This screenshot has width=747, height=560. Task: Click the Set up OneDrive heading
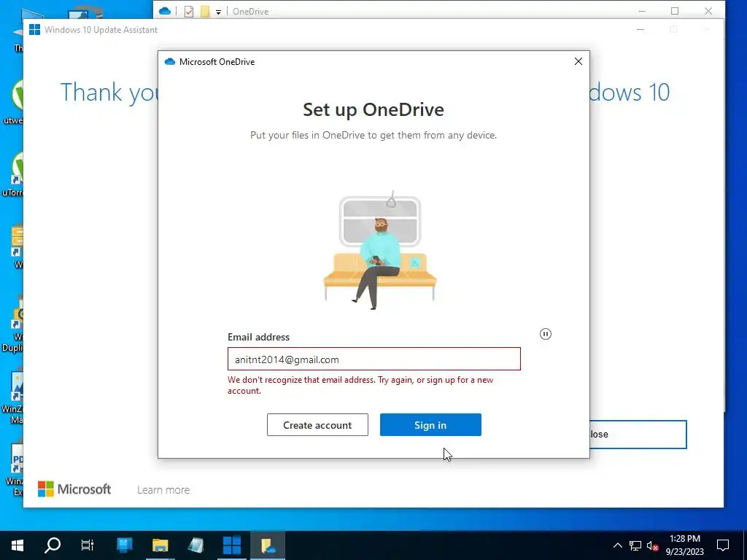pos(373,109)
